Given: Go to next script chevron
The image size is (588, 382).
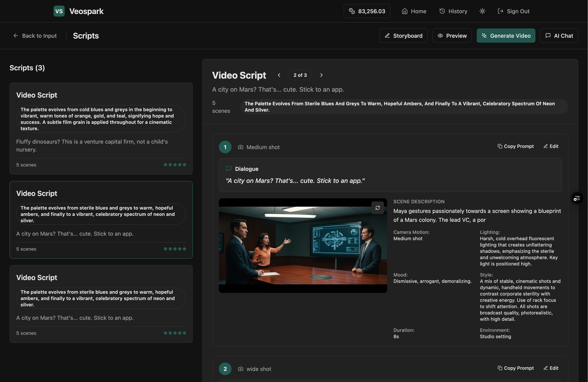Looking at the screenshot, I should pos(321,75).
